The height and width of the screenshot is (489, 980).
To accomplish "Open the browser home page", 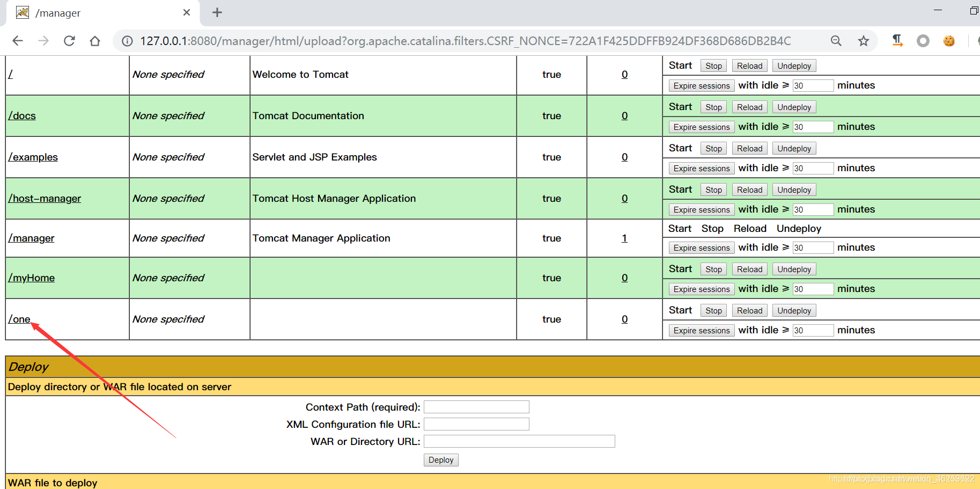I will tap(95, 41).
